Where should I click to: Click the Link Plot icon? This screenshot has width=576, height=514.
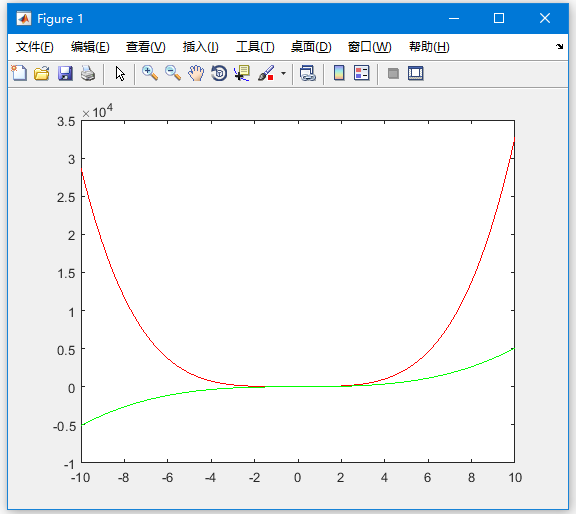(x=307, y=73)
